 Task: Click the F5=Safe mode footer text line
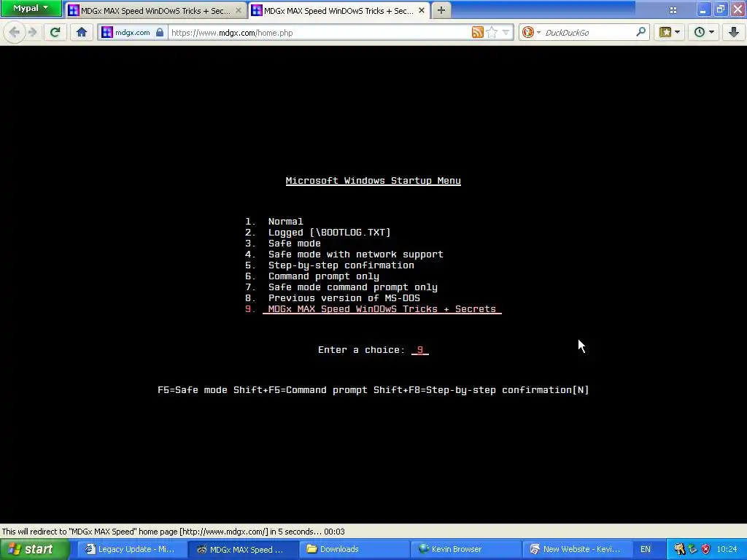pyautogui.click(x=373, y=390)
